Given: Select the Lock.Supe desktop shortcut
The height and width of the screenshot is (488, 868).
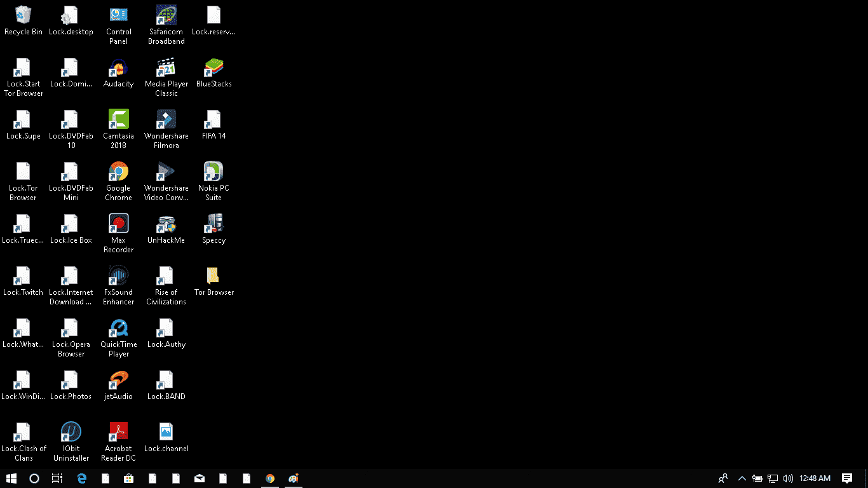Looking at the screenshot, I should pyautogui.click(x=24, y=125).
